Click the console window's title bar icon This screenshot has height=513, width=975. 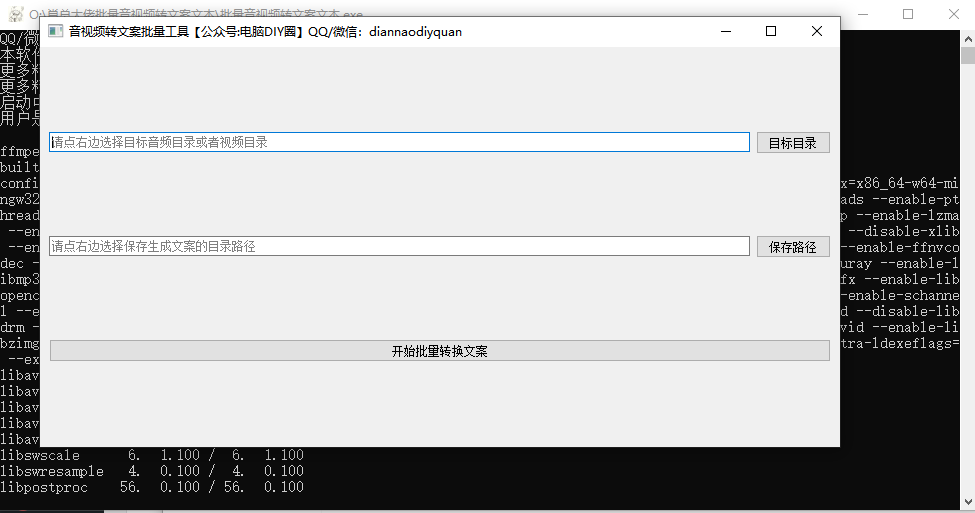[x=17, y=14]
